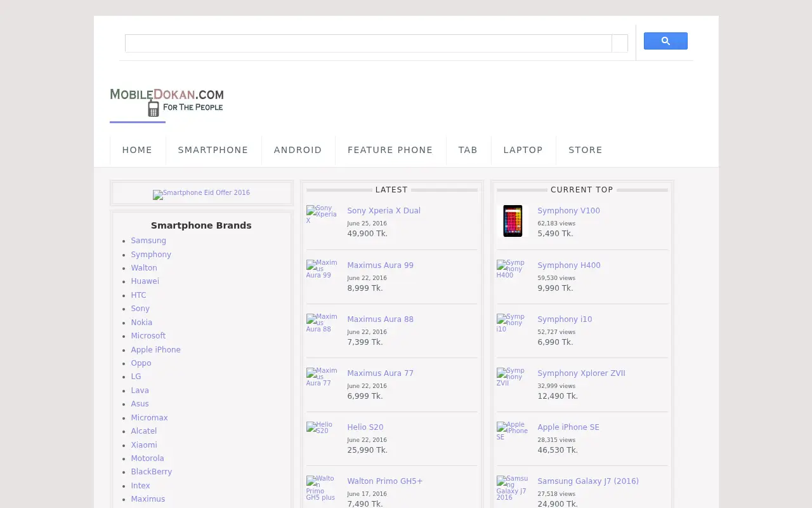Open the Symphony brand link

tap(151, 255)
